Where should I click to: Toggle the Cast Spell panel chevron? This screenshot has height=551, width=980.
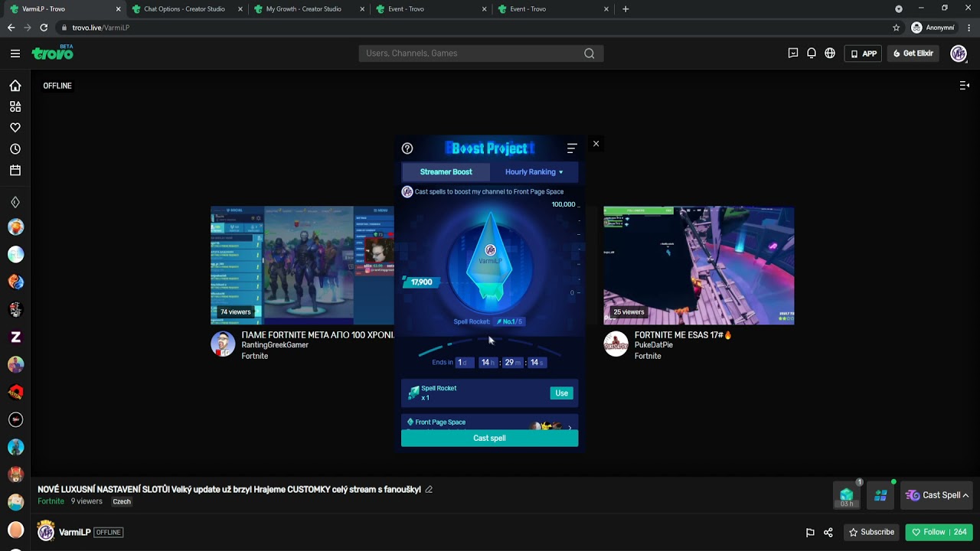(x=965, y=496)
